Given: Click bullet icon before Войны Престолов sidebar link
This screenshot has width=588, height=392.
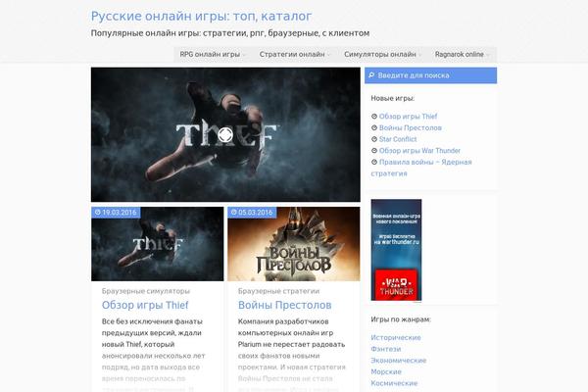Looking at the screenshot, I should coord(374,128).
